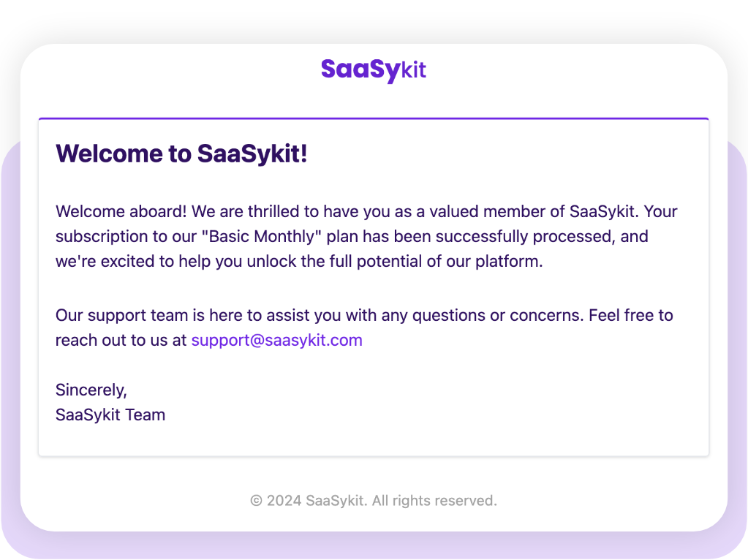Click the purple top border of the card
This screenshot has width=748, height=560.
pos(373,118)
